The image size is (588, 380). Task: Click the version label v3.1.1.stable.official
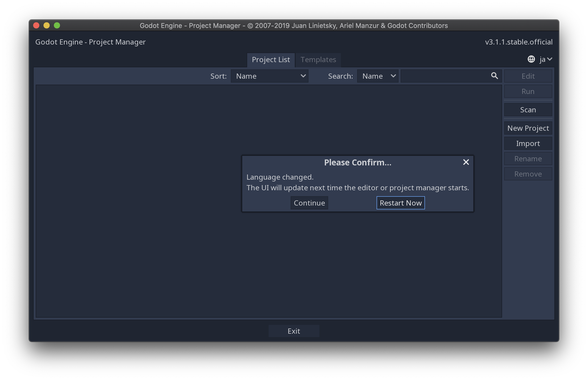point(519,42)
